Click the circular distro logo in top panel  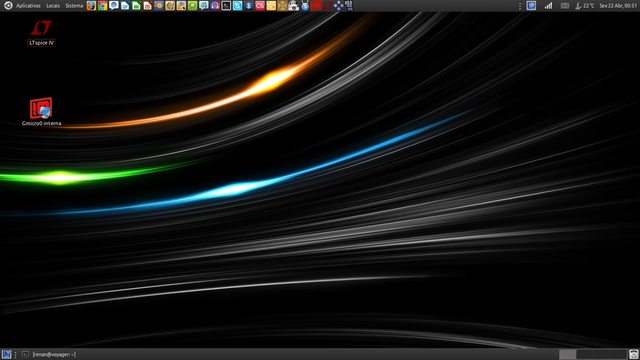8,6
